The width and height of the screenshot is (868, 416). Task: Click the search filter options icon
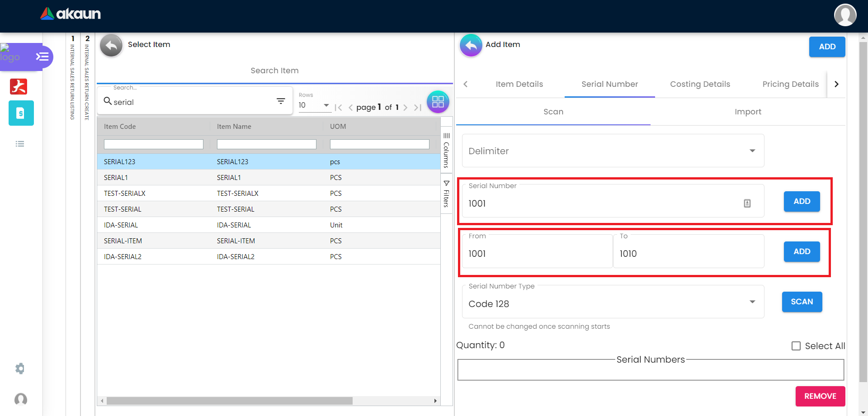(x=281, y=101)
